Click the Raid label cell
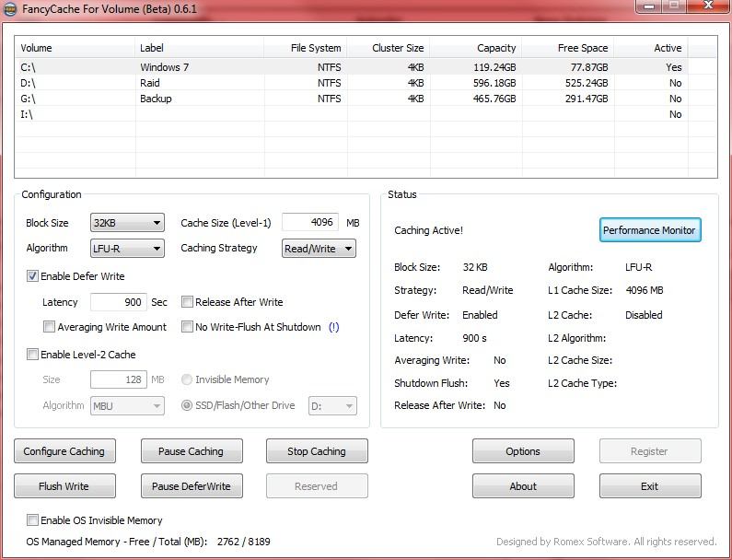Viewport: 732px width, 560px height. (x=150, y=83)
